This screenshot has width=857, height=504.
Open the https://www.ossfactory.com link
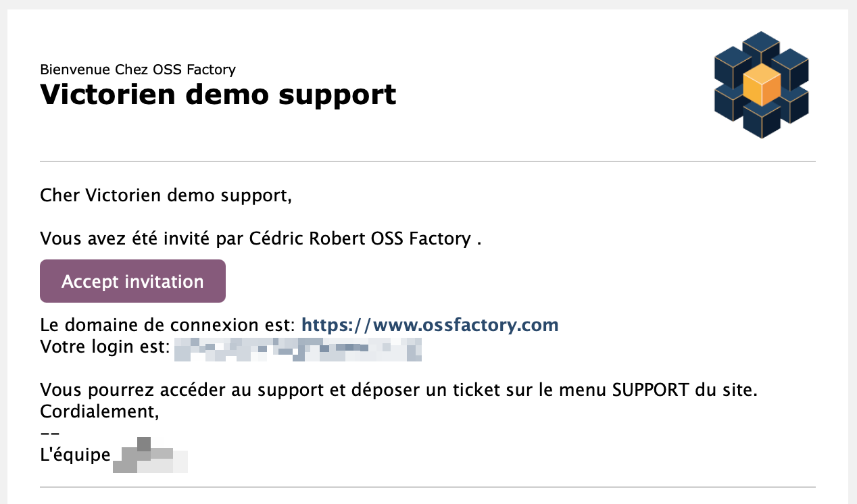coord(430,325)
